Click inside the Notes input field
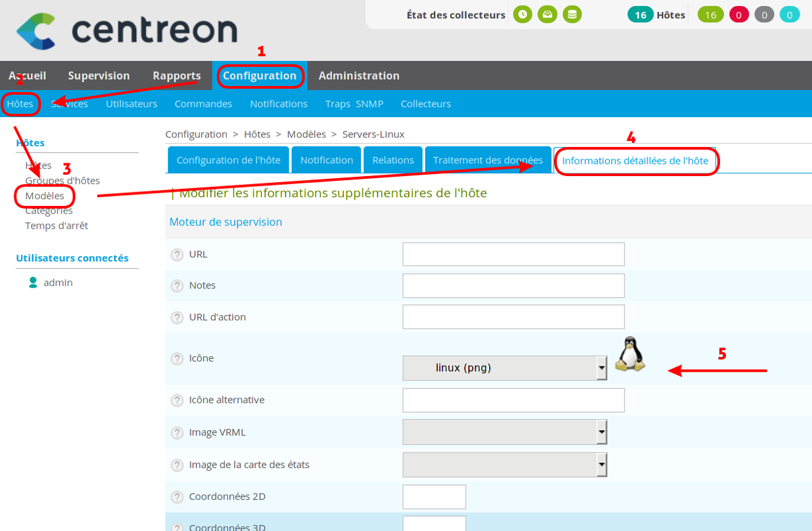Viewport: 812px width, 531px height. tap(513, 285)
